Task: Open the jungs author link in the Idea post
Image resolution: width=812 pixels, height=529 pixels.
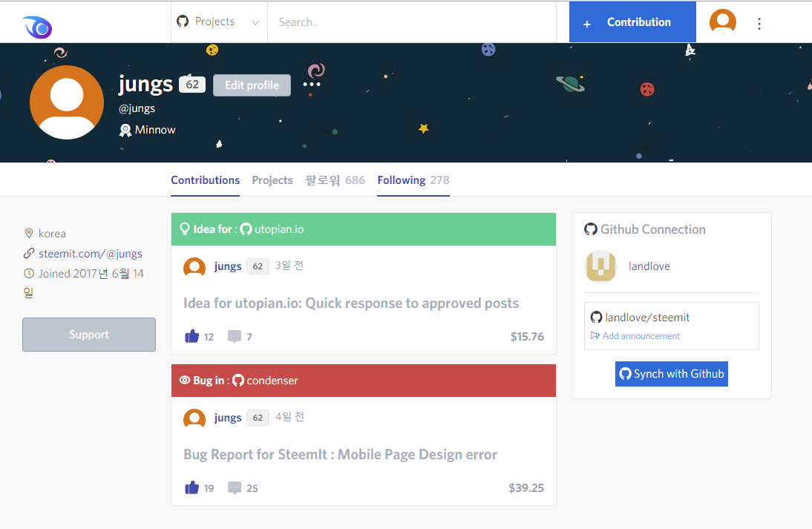Action: tap(228, 266)
